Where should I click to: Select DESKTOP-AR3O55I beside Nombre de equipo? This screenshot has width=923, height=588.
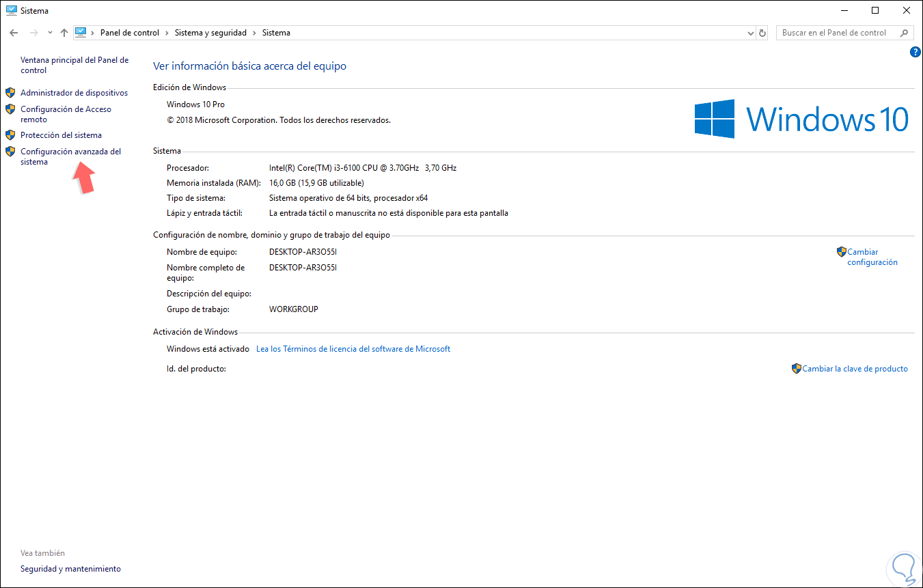pyautogui.click(x=303, y=252)
